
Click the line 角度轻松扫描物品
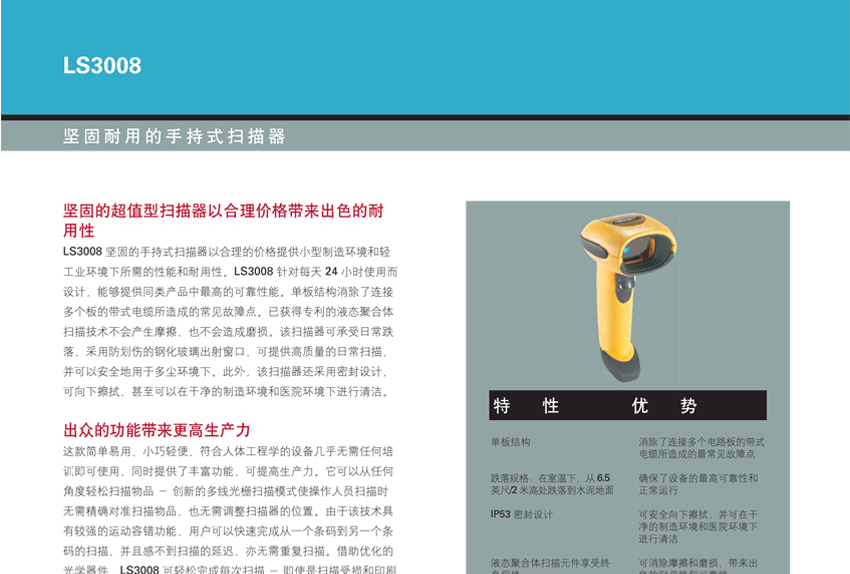tap(226, 491)
